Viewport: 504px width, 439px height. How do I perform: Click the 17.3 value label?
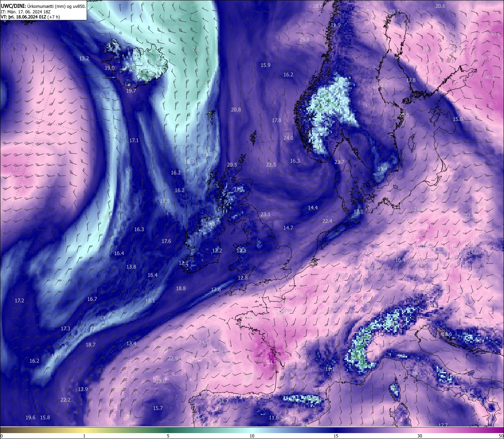tap(65, 328)
